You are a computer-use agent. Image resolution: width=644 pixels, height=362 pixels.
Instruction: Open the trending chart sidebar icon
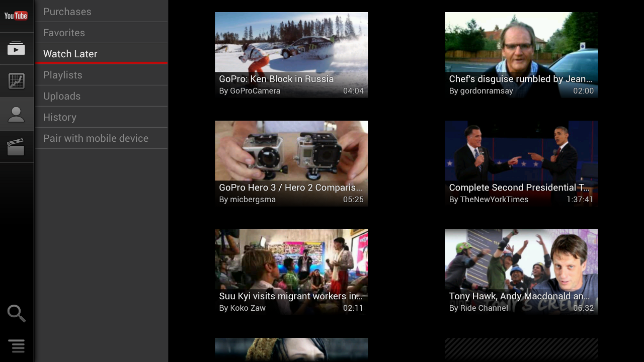(16, 81)
